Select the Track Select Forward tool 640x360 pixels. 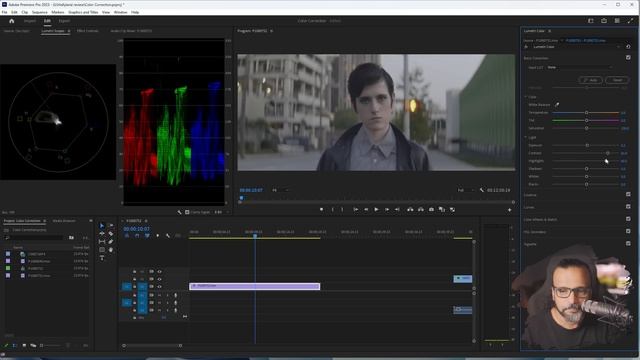111,226
